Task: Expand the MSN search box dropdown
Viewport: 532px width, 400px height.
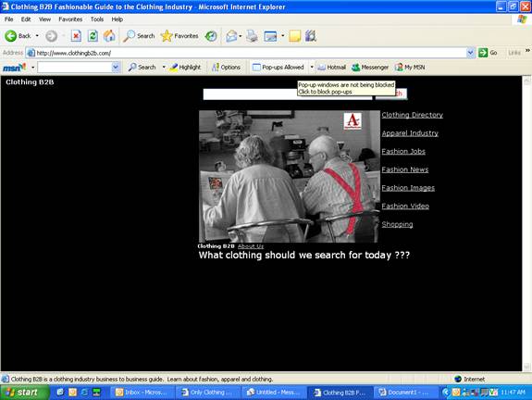Action: [x=116, y=68]
